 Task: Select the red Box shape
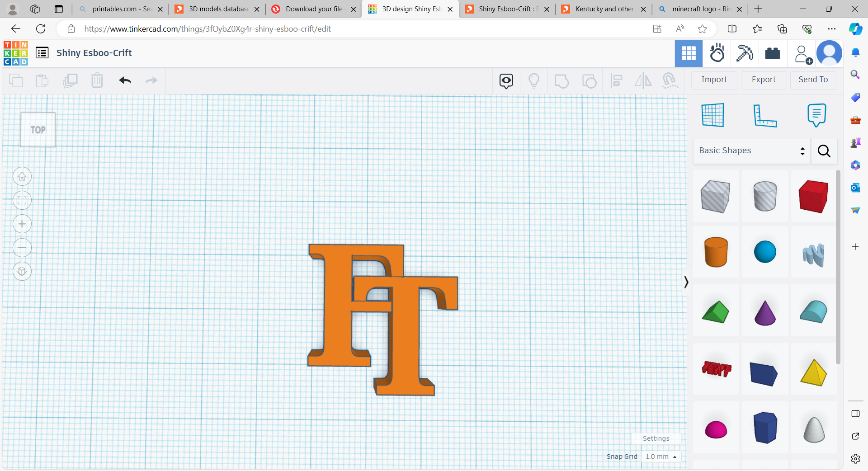[x=813, y=196]
